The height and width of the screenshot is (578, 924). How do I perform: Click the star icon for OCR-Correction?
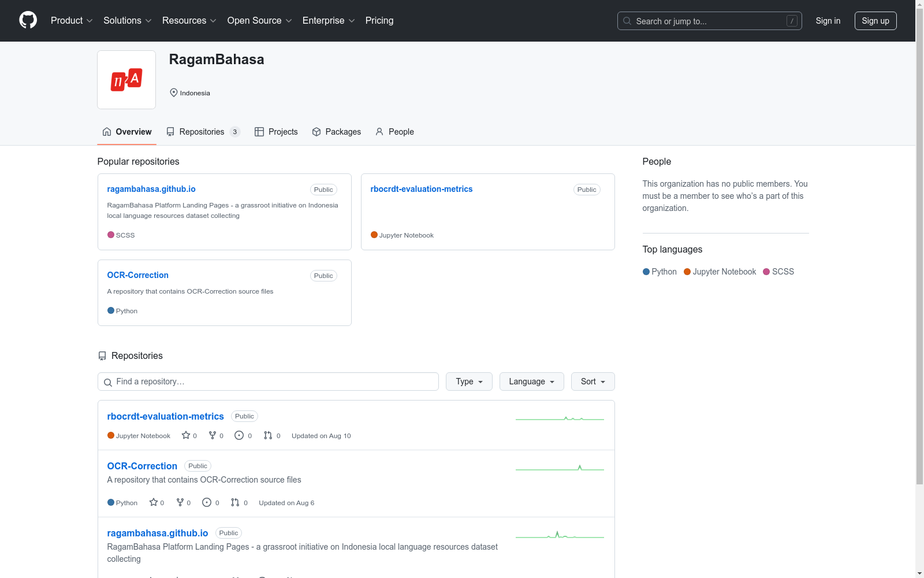154,502
